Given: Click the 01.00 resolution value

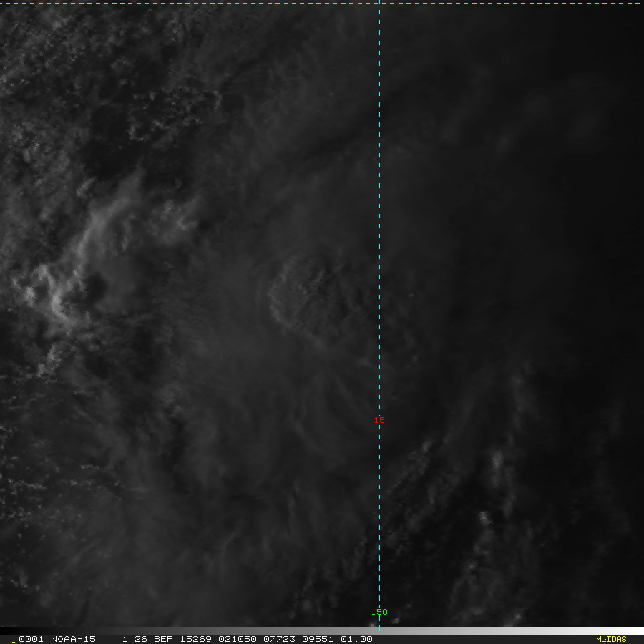Looking at the screenshot, I should 356,639.
